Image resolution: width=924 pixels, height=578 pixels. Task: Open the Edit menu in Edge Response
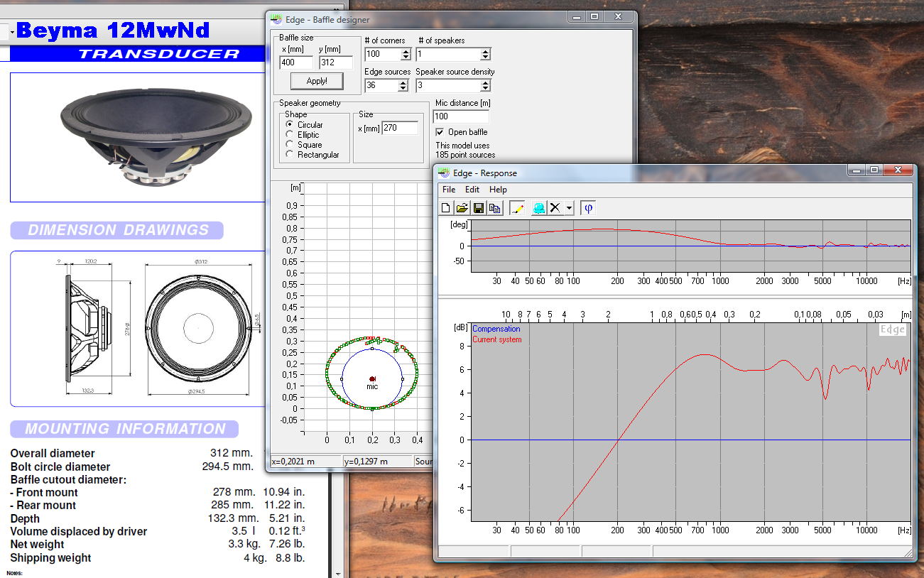[472, 190]
